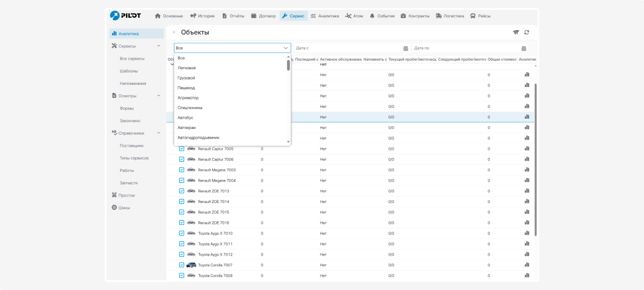This screenshot has width=644, height=290.
Task: Open Шаблоны in sidebar
Action: pos(129,71)
